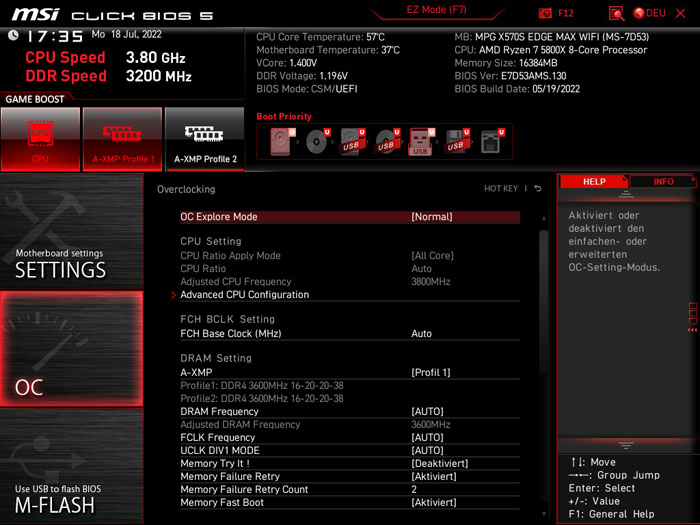Select the USB optical drive boot icon
This screenshot has width=700, height=525.
[x=387, y=142]
